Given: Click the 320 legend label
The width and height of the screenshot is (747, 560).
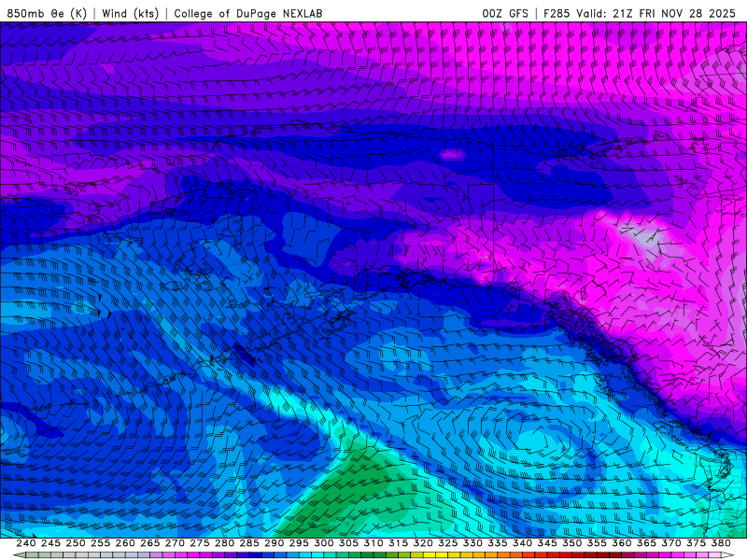Looking at the screenshot, I should point(423,543).
